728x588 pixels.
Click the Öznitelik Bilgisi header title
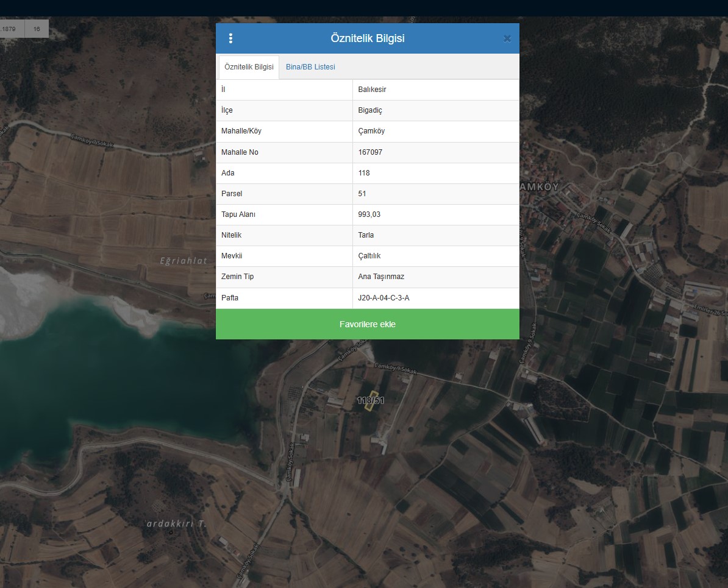[367, 38]
